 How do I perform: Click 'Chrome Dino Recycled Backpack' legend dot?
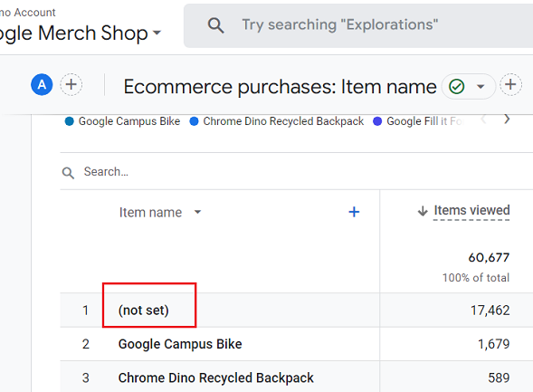tap(194, 121)
